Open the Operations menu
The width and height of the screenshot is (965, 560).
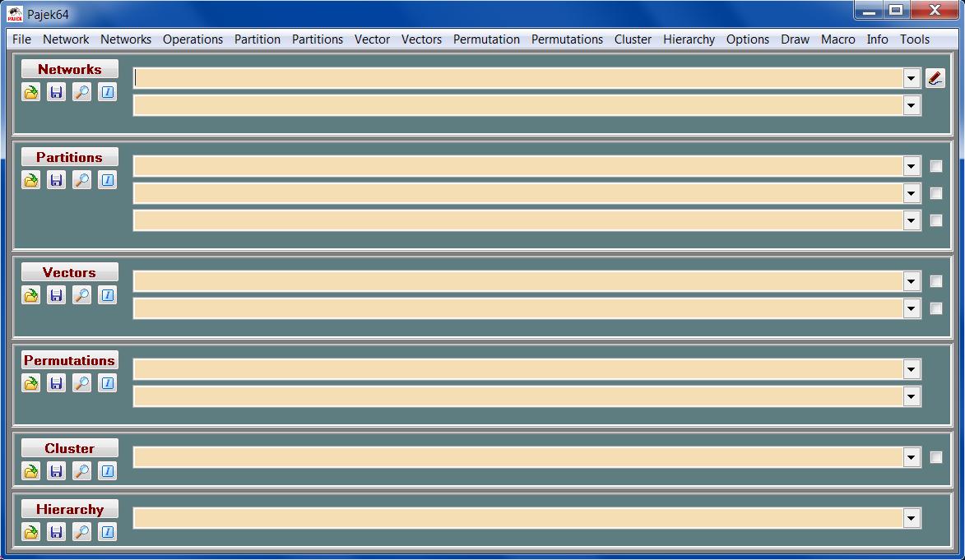pos(193,39)
